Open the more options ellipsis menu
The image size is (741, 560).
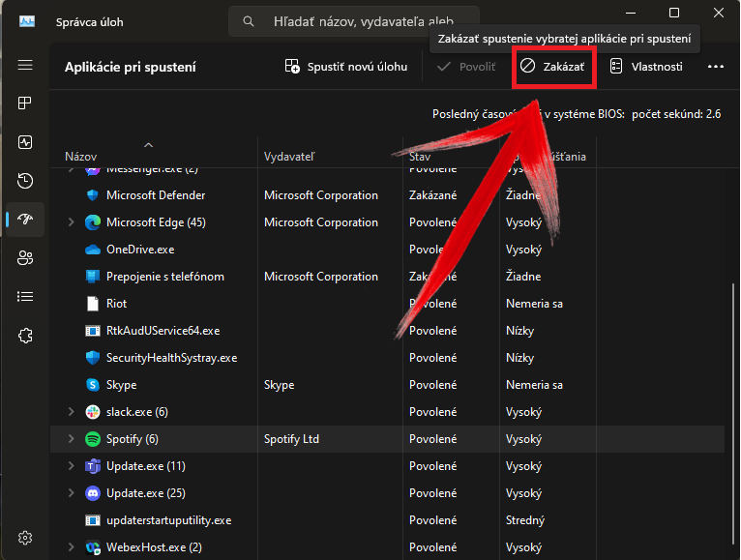tap(716, 67)
